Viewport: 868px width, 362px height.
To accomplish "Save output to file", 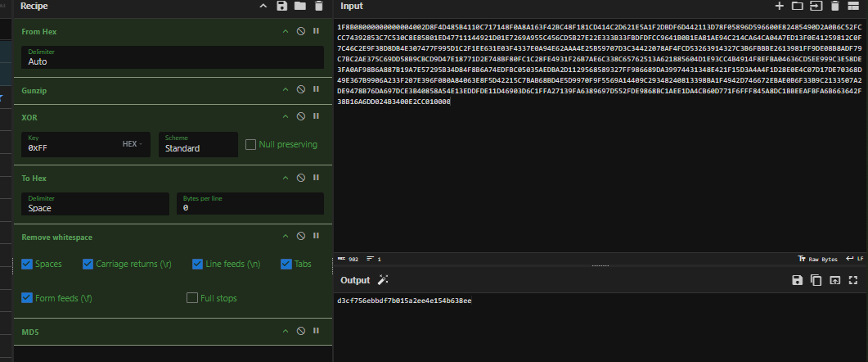I will pyautogui.click(x=797, y=280).
